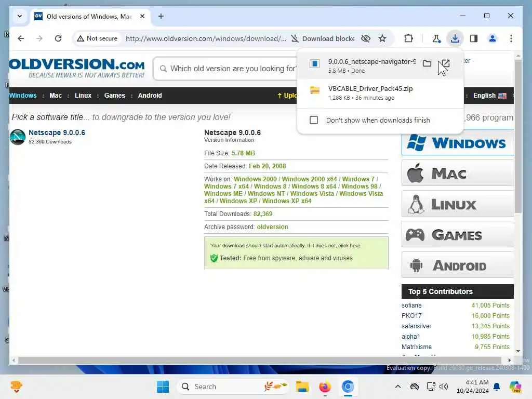Click the oldversion archive password

[272, 227]
